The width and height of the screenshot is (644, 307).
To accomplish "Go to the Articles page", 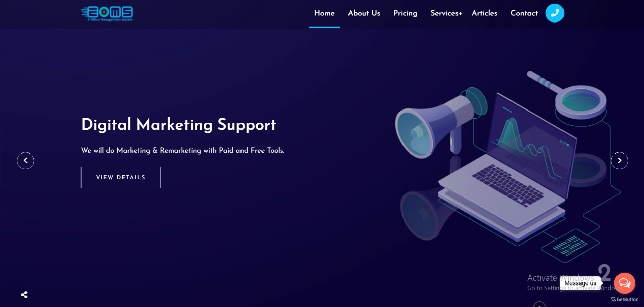I will [x=484, y=13].
